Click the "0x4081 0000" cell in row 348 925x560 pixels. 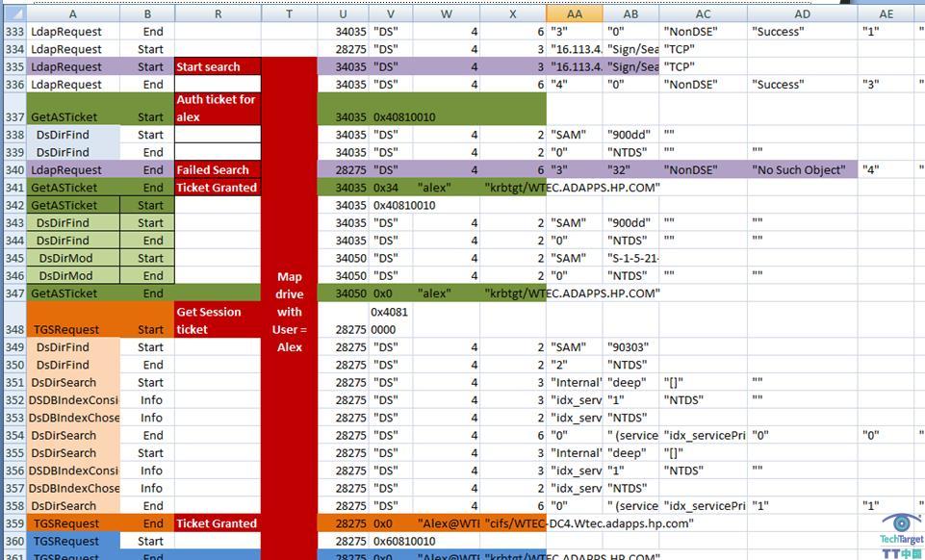click(391, 320)
